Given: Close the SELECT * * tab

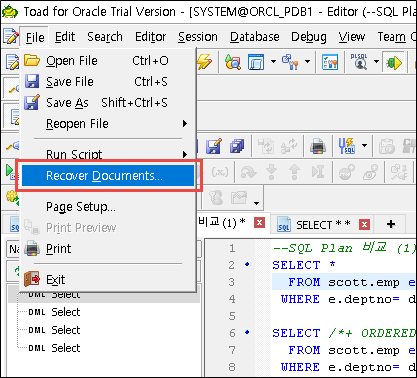Looking at the screenshot, I should [365, 225].
